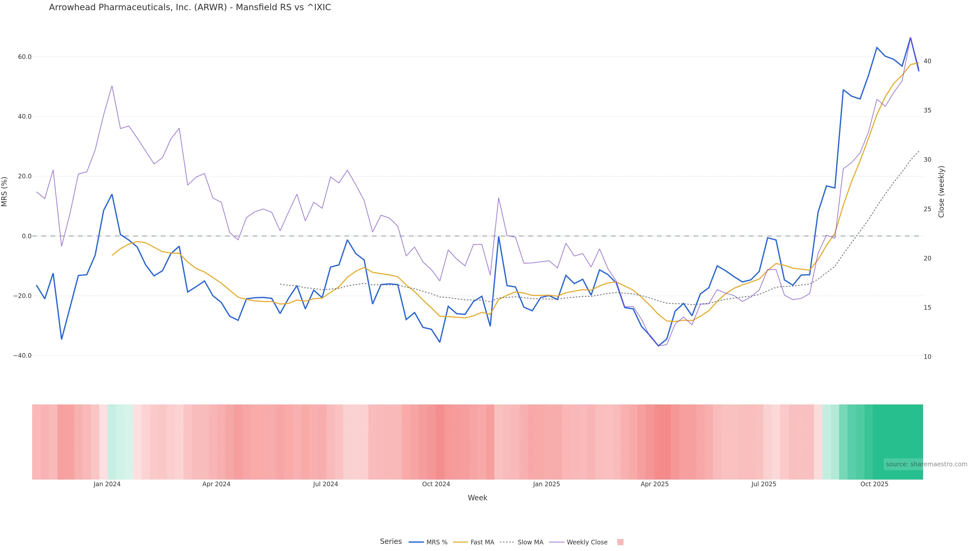The height and width of the screenshot is (551, 980).
Task: Click the Series legend title
Action: pyautogui.click(x=391, y=542)
